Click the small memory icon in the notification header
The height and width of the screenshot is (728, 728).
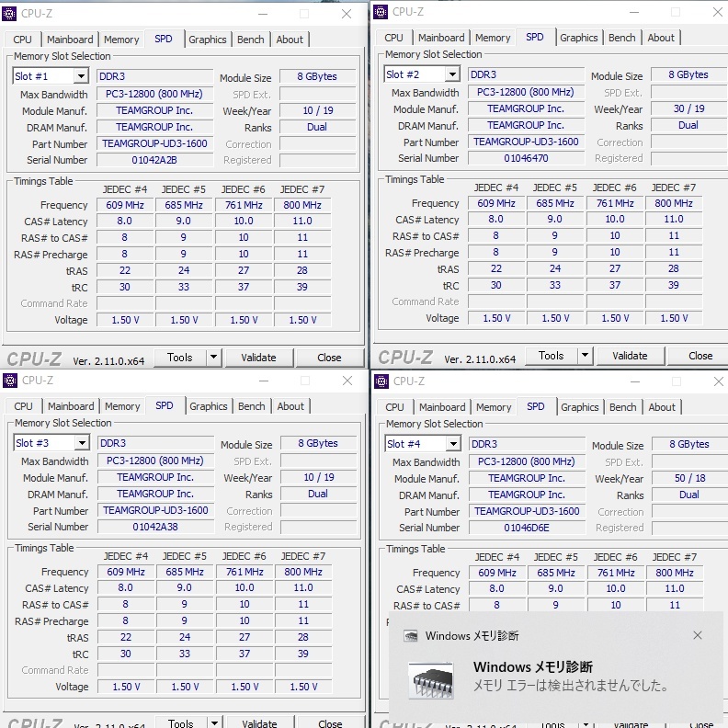pyautogui.click(x=411, y=635)
